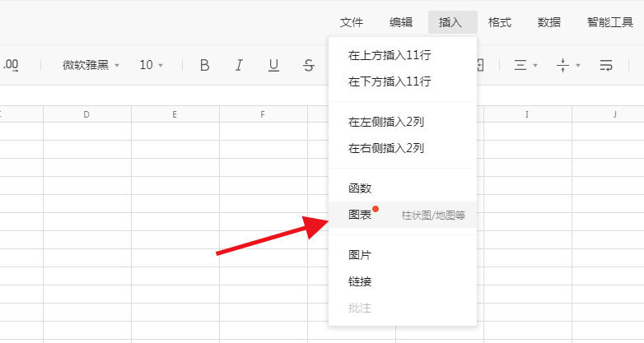Open the 文件 menu
Screen dimensions: 644x343
coord(352,22)
